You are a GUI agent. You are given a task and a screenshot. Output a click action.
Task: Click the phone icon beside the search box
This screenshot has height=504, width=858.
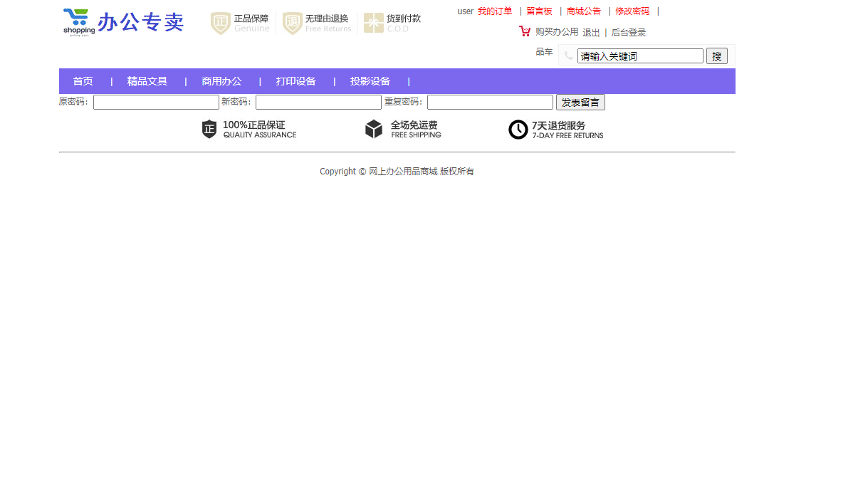568,56
